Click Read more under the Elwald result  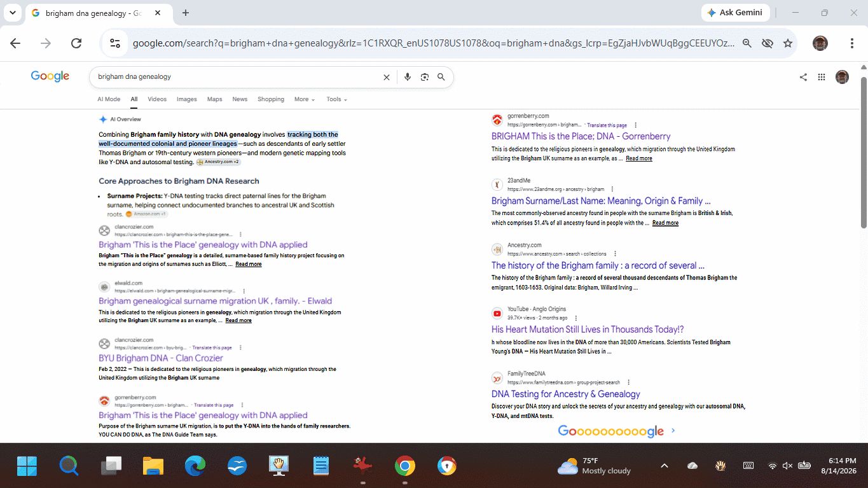pyautogui.click(x=238, y=321)
